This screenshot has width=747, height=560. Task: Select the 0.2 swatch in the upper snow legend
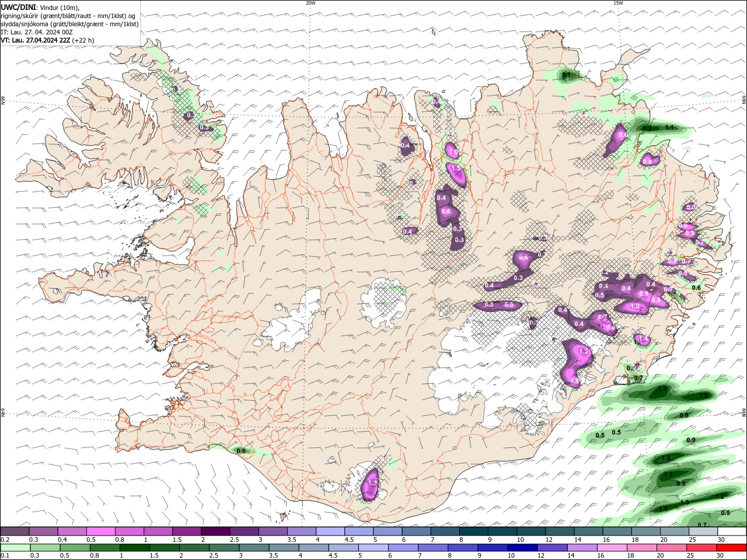(15, 531)
